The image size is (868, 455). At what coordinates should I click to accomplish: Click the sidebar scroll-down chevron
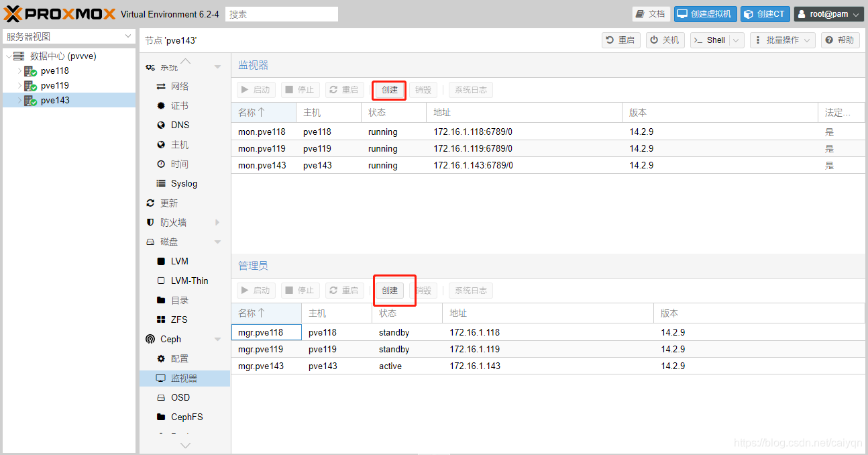(x=186, y=445)
